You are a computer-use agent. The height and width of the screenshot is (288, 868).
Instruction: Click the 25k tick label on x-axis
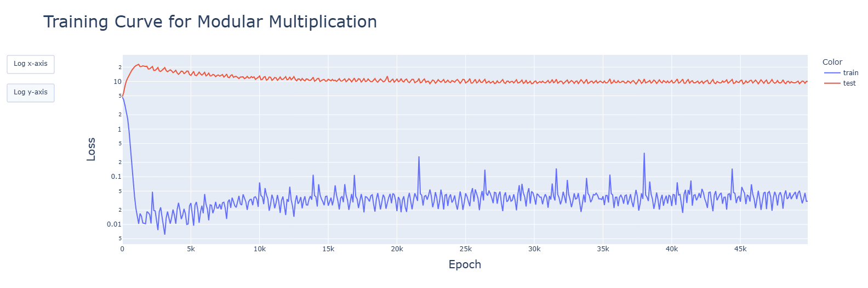click(x=465, y=249)
